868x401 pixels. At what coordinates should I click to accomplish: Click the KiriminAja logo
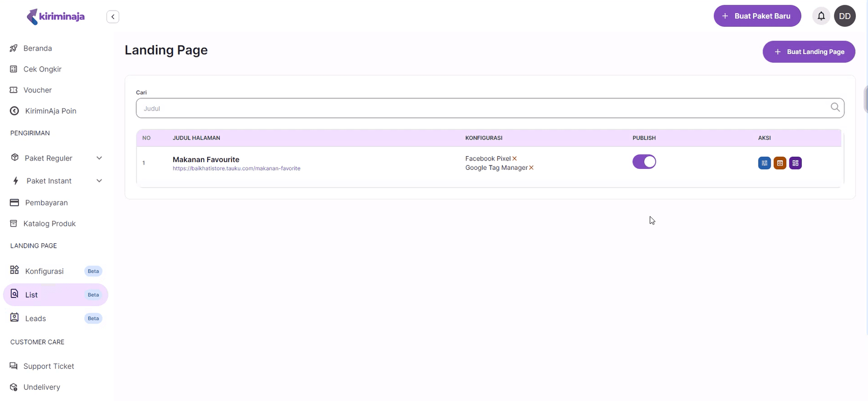55,17
